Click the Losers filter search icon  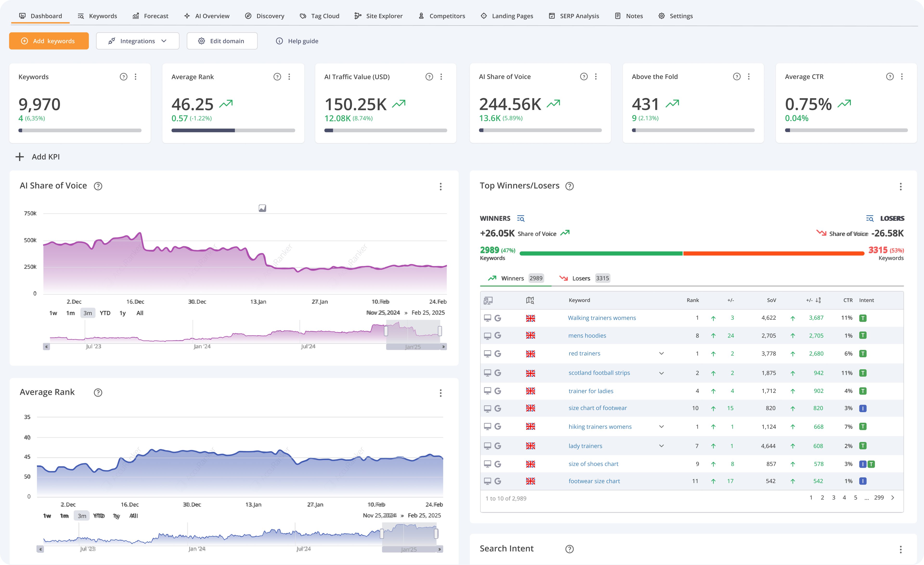coord(870,218)
